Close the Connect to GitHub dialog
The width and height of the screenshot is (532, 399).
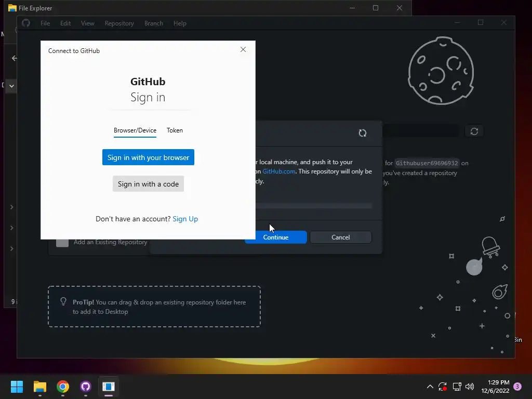point(243,49)
